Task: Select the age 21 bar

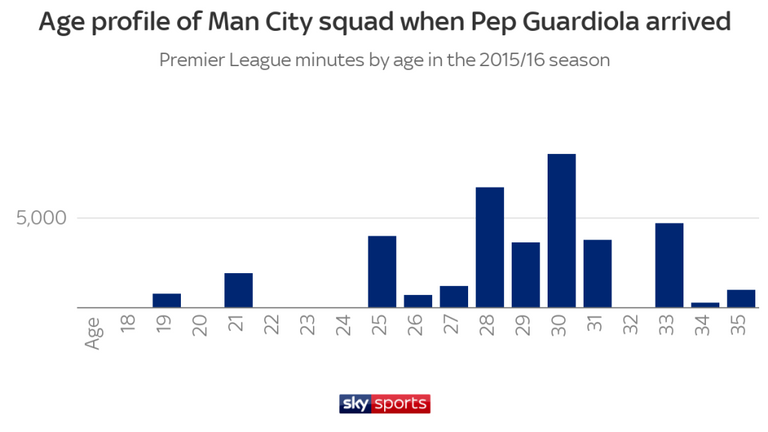Action: coord(239,290)
